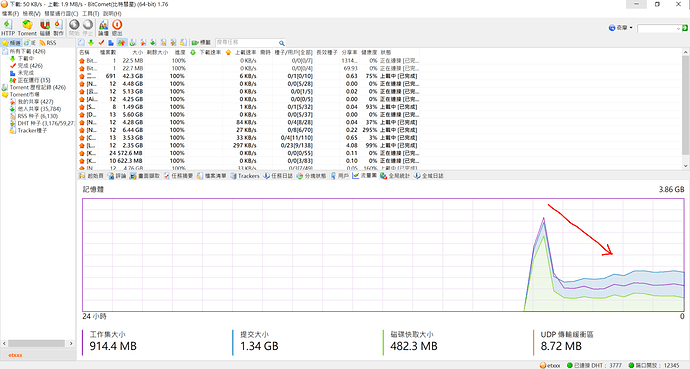Click the green down-arrow filter icon
This screenshot has height=369, width=690.
click(x=91, y=43)
